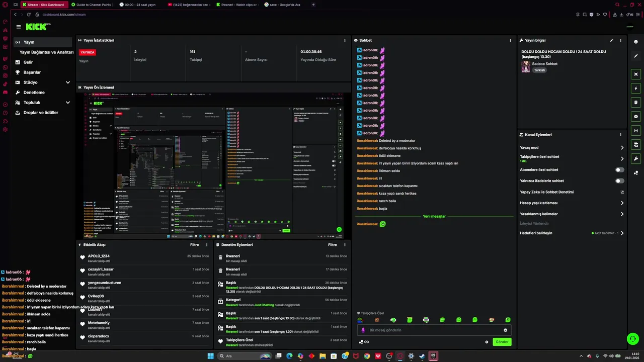Toggle document widget in right rail
The width and height of the screenshot is (644, 362).
coord(636,103)
